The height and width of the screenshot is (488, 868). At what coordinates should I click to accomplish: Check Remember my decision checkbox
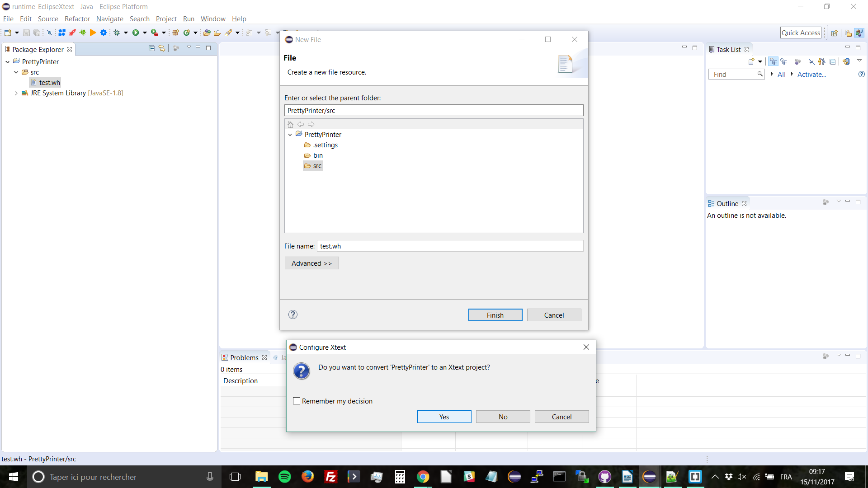pos(297,401)
